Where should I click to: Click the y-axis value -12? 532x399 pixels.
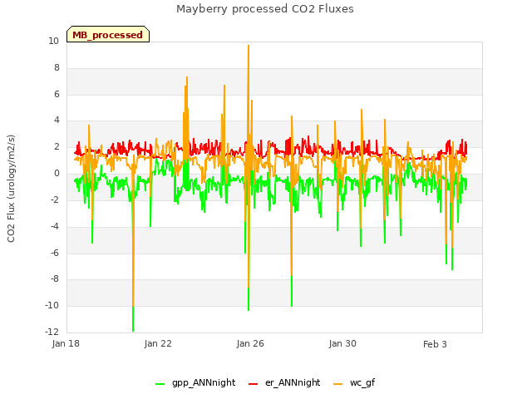tap(52, 332)
